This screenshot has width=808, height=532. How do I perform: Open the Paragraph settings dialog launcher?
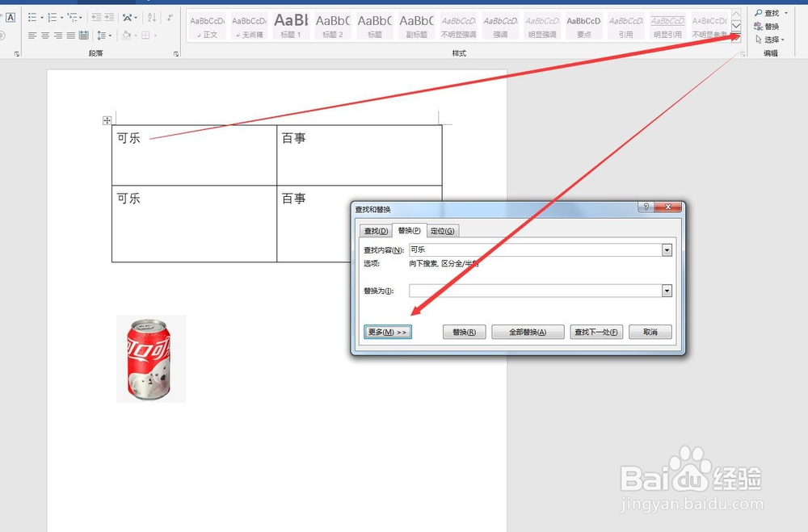[x=176, y=53]
